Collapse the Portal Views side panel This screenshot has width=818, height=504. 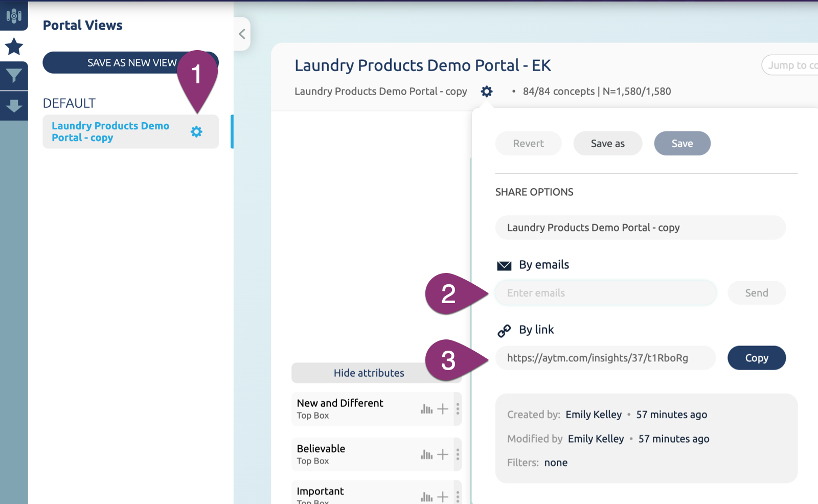pyautogui.click(x=242, y=34)
